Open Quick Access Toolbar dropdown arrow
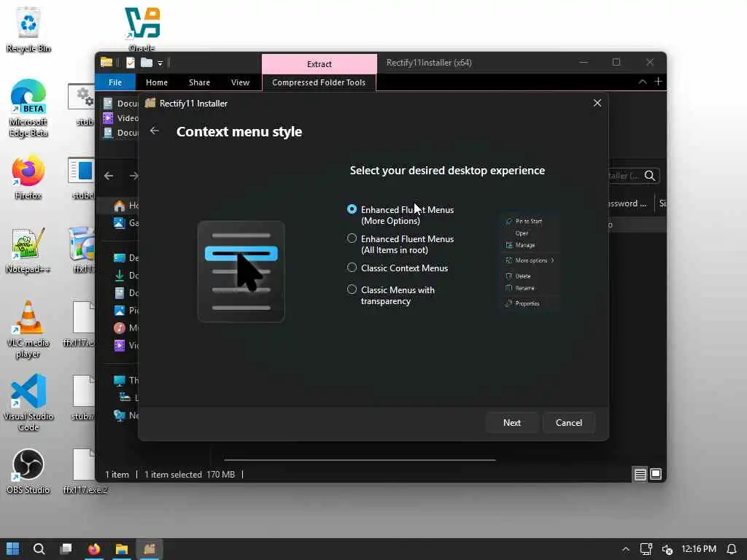This screenshot has width=747, height=560. 160,63
